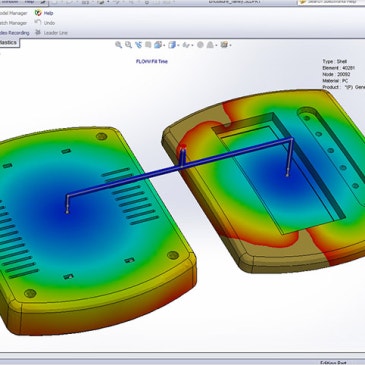
Task: Open the Section View icon
Action: tap(148, 45)
